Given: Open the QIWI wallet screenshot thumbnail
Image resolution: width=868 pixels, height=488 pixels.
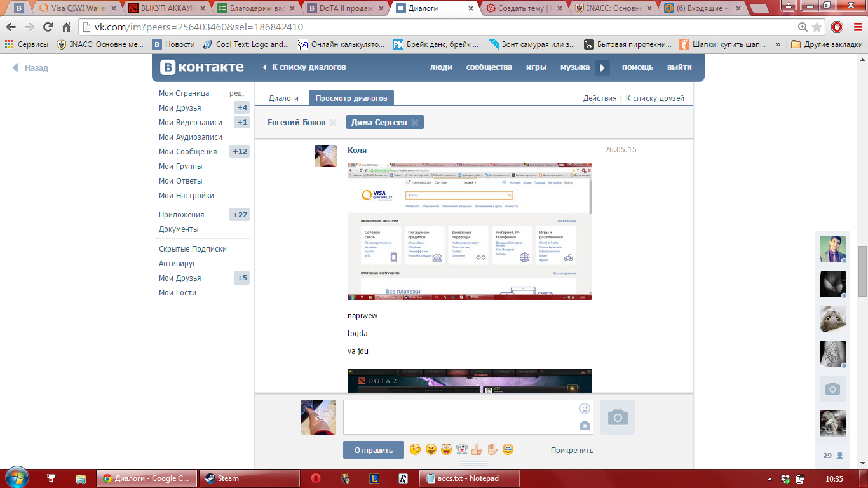Looking at the screenshot, I should 470,231.
